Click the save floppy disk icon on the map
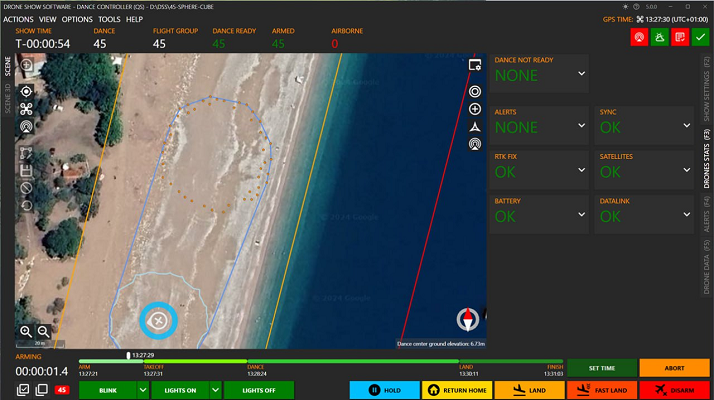 coord(26,170)
